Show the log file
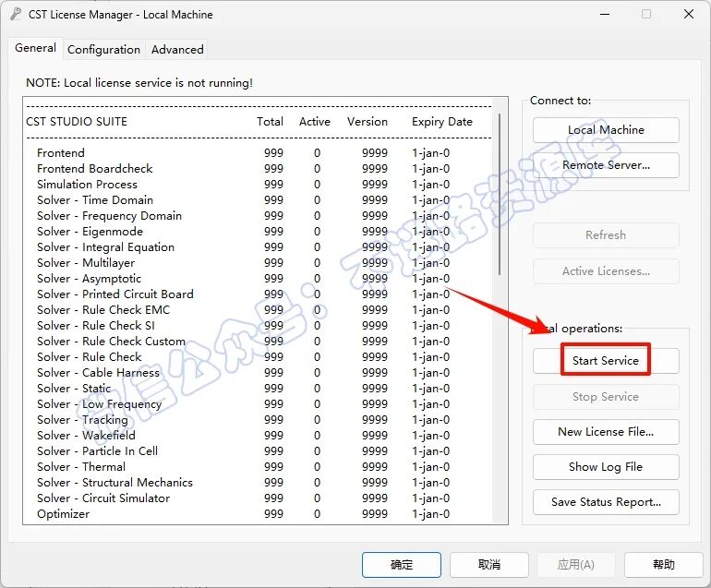 click(x=606, y=467)
